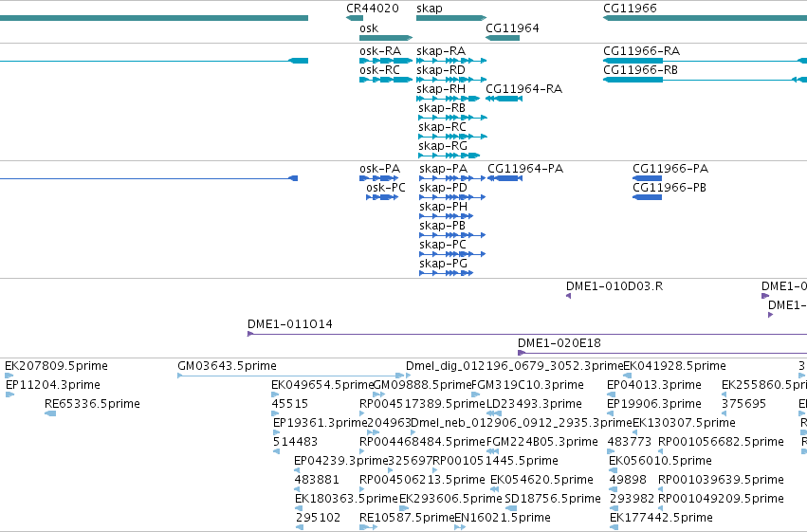Select transcript skap-RD
The image size is (807, 532).
click(x=451, y=80)
